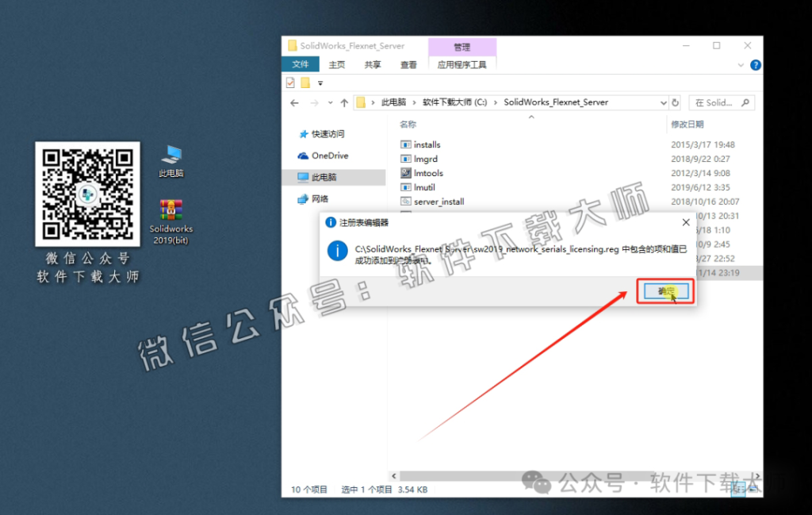The width and height of the screenshot is (812, 515).
Task: Select the lmtools application in the file list
Action: click(427, 173)
